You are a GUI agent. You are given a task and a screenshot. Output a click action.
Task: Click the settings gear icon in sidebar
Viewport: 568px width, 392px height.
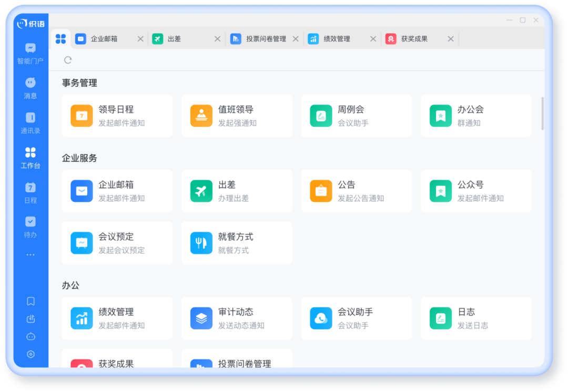(x=31, y=354)
